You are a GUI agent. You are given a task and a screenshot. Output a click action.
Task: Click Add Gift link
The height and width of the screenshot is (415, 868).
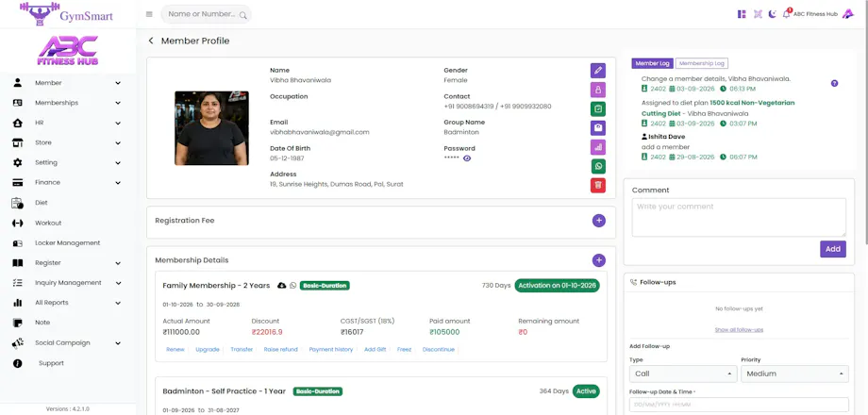(376, 350)
